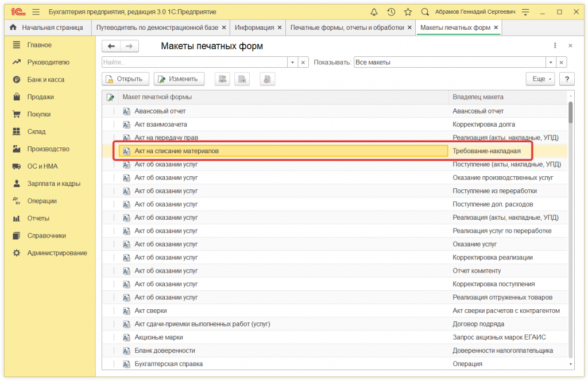588x381 pixels.
Task: Select the Акт сверки row
Action: click(150, 310)
